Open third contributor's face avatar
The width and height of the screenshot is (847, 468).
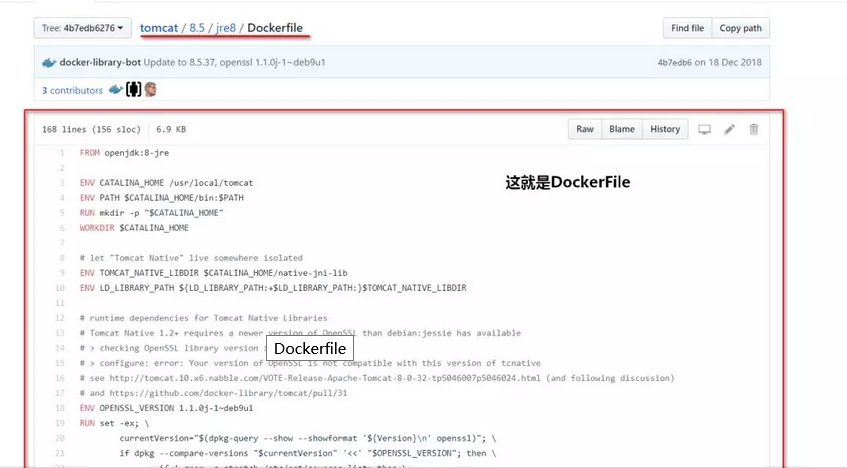click(151, 90)
